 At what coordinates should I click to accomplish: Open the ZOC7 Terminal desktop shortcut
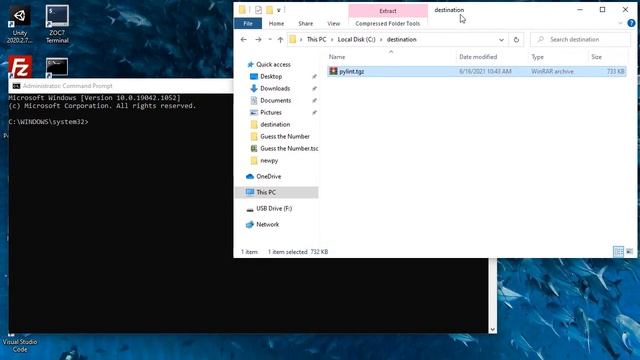[x=57, y=24]
